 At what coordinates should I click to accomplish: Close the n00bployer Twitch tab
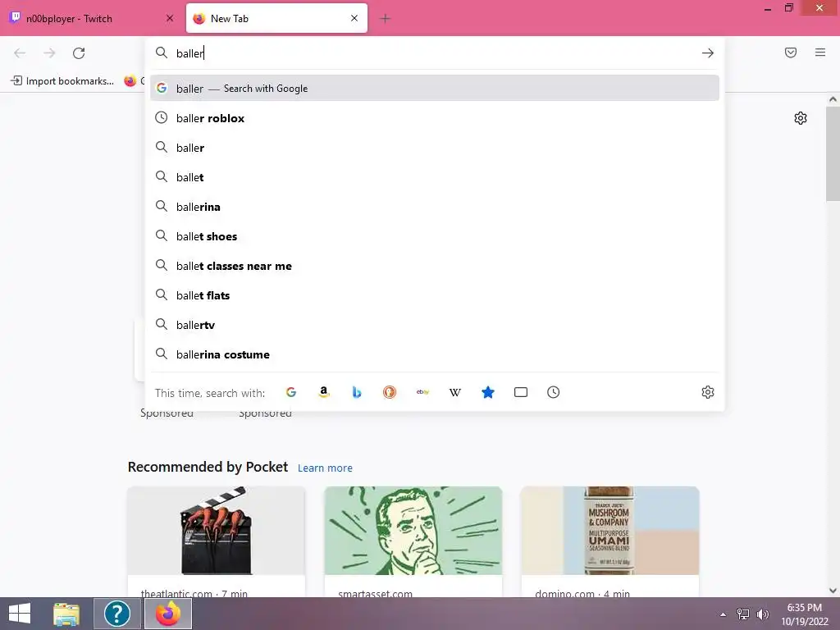(170, 18)
